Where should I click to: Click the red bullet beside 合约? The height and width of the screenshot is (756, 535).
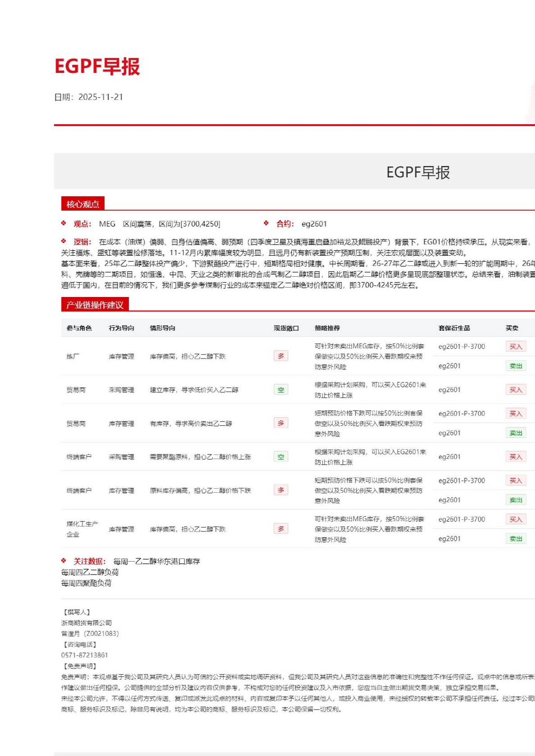(266, 223)
